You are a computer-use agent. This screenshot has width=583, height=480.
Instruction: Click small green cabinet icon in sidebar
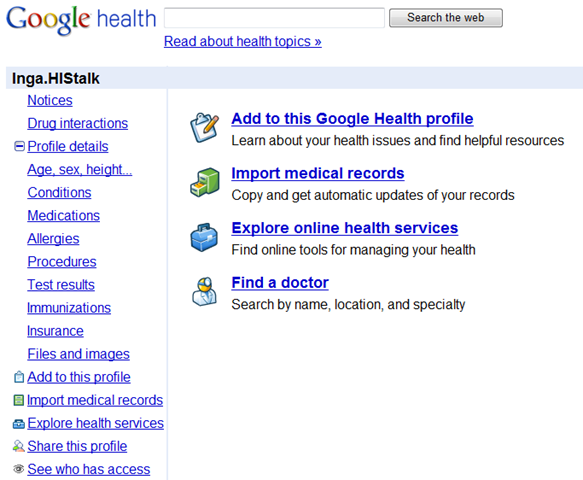coord(19,400)
